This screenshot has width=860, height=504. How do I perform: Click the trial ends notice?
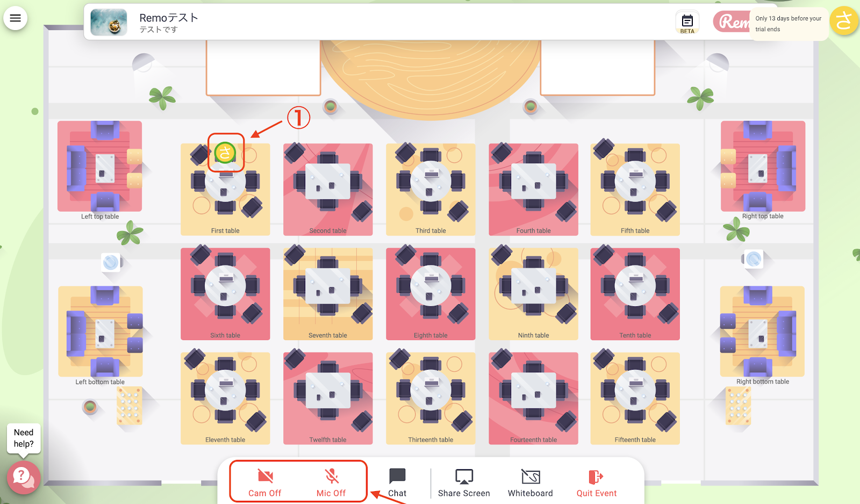(x=788, y=24)
